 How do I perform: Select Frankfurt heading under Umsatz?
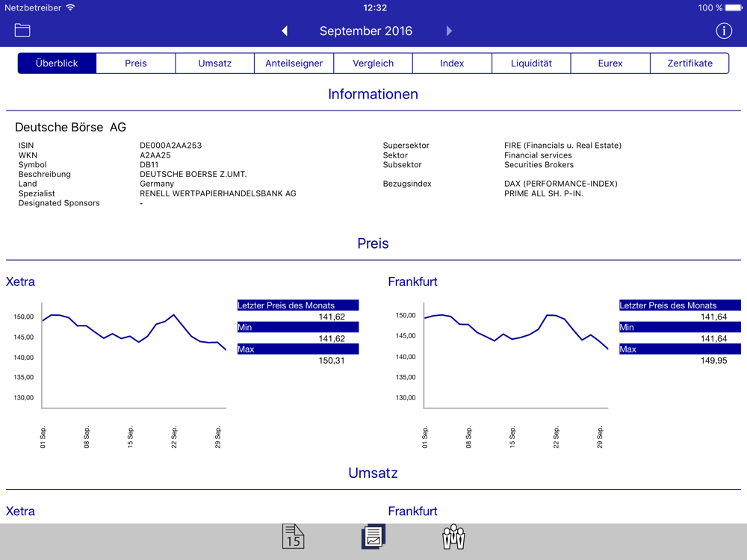[x=412, y=511]
